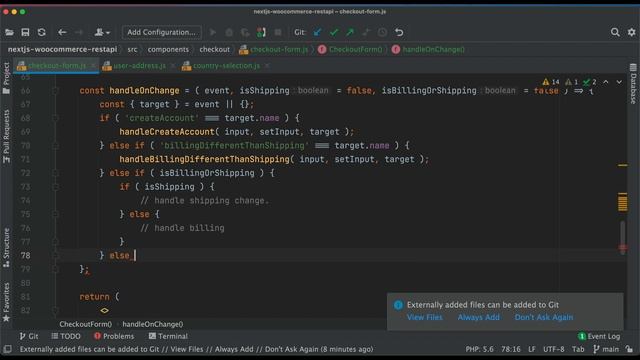Click the 14 warnings inspection indicator
The image size is (640, 360).
pyautogui.click(x=551, y=82)
